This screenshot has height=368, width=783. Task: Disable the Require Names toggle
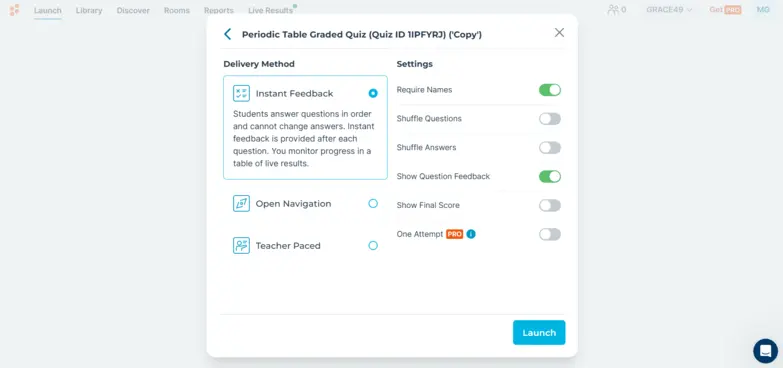click(550, 90)
